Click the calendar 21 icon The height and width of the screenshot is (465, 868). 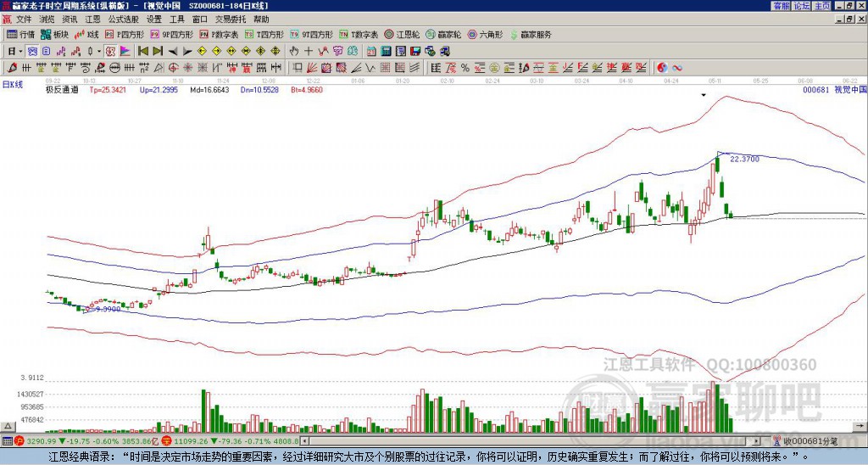tap(371, 52)
